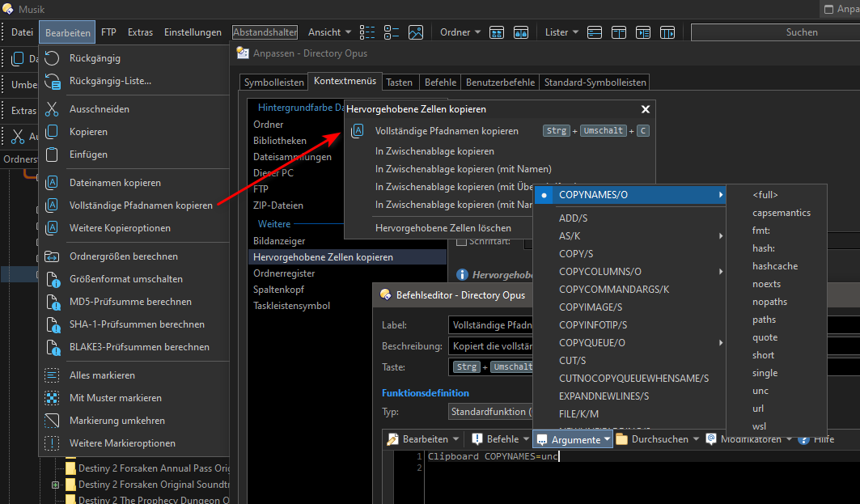Expand Destiny 2 Forsaken Original Soundtrack tree node
Image resolution: width=860 pixels, height=504 pixels.
[55, 485]
